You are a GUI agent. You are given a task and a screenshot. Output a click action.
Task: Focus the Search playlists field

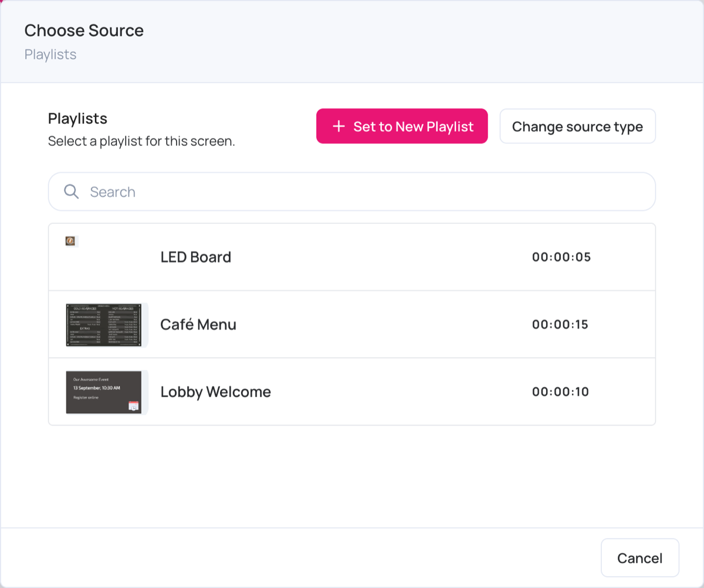click(x=352, y=192)
